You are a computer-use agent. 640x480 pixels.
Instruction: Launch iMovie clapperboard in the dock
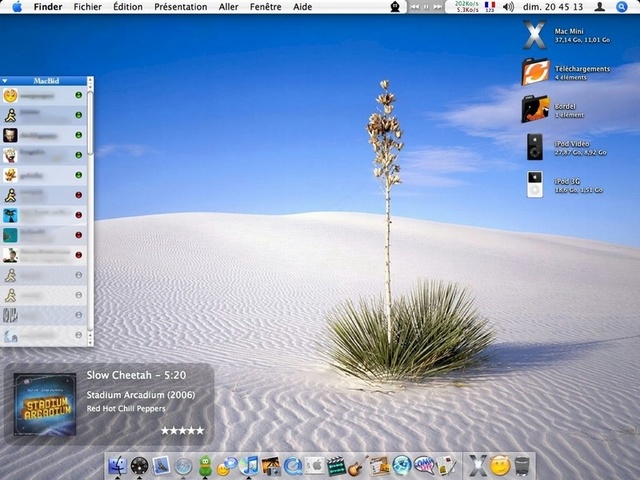[336, 466]
